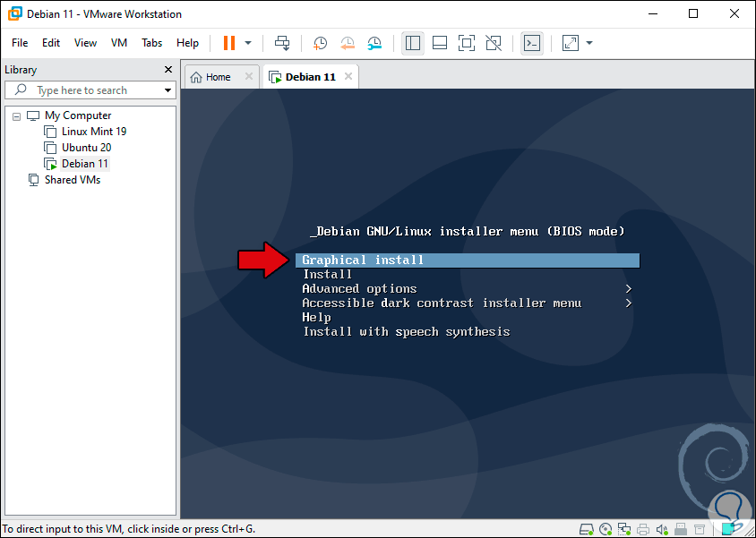Open the stretch display dropdown arrow

[x=589, y=43]
